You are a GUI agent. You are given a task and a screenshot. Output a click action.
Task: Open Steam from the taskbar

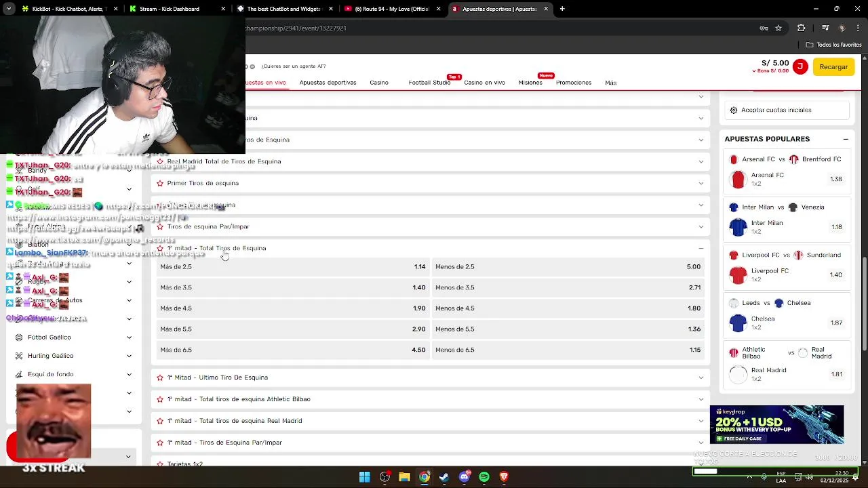click(x=444, y=476)
